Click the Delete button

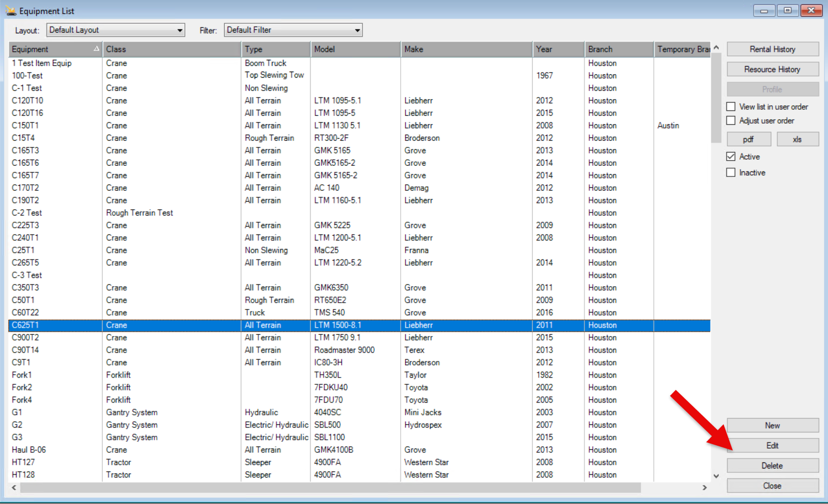tap(773, 466)
